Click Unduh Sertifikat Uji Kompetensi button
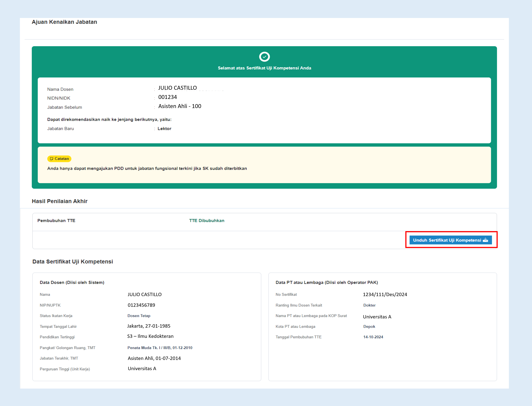 tap(451, 240)
